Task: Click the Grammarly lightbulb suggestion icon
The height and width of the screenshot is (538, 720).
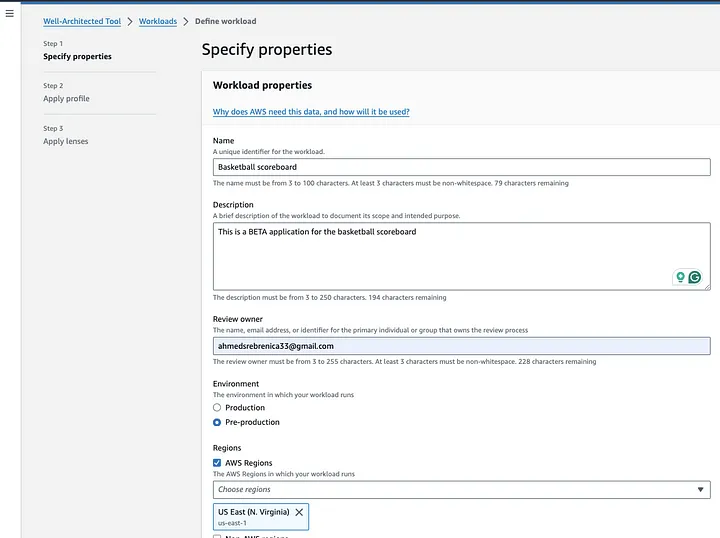Action: [680, 277]
